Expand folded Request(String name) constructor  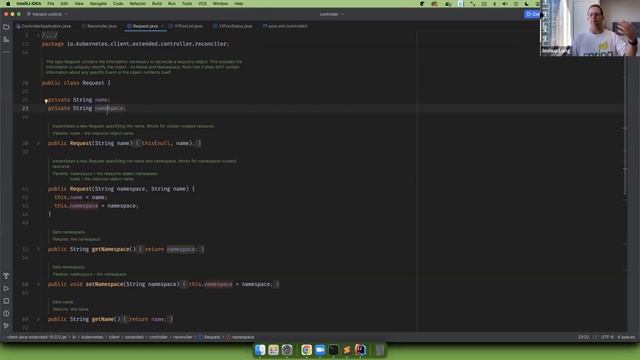38,143
